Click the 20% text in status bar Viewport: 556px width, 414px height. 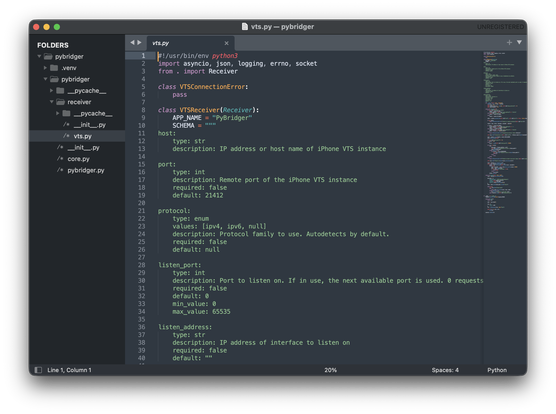click(330, 370)
